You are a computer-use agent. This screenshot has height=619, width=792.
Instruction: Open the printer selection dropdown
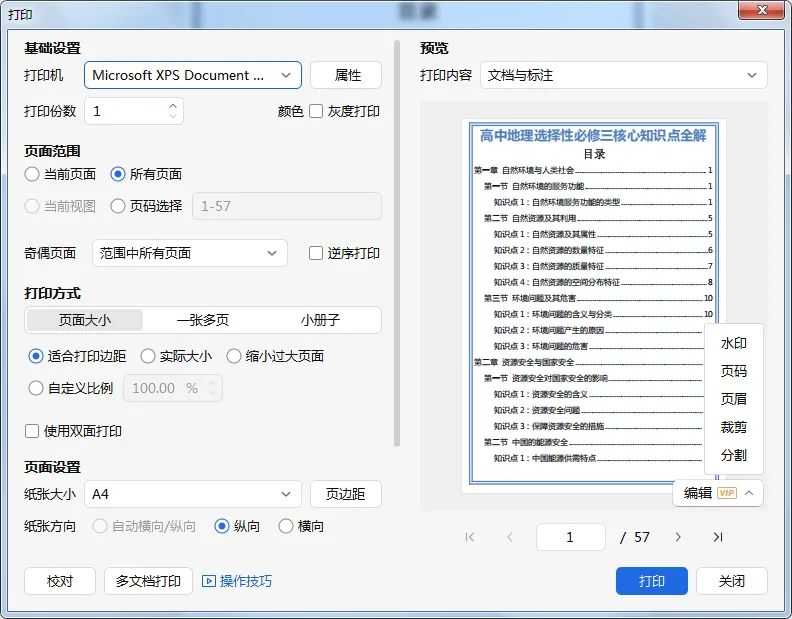[193, 75]
